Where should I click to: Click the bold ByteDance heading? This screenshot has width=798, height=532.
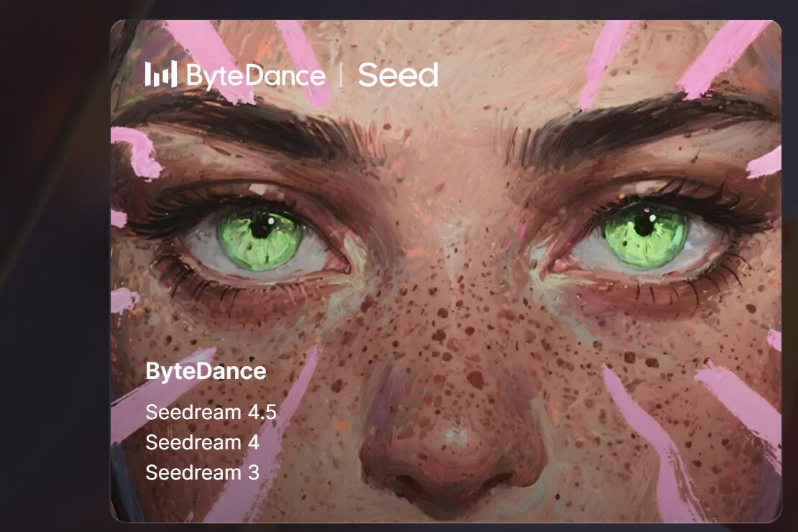click(206, 371)
